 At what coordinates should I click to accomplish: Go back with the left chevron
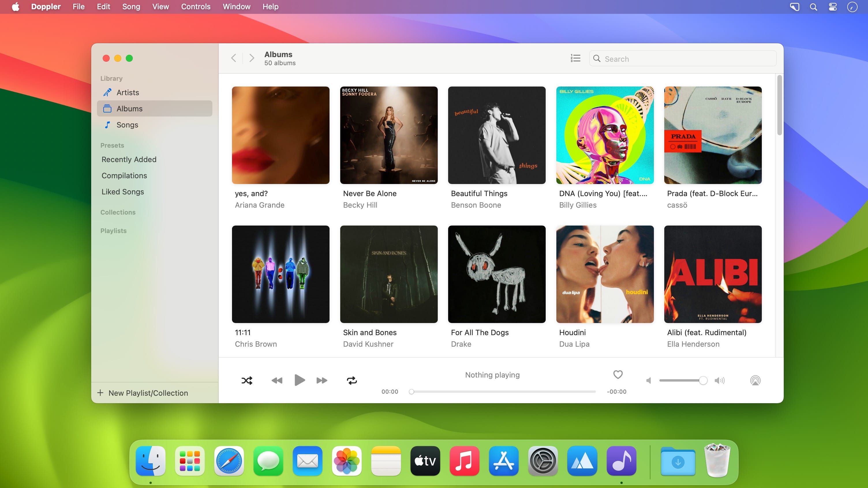point(233,58)
